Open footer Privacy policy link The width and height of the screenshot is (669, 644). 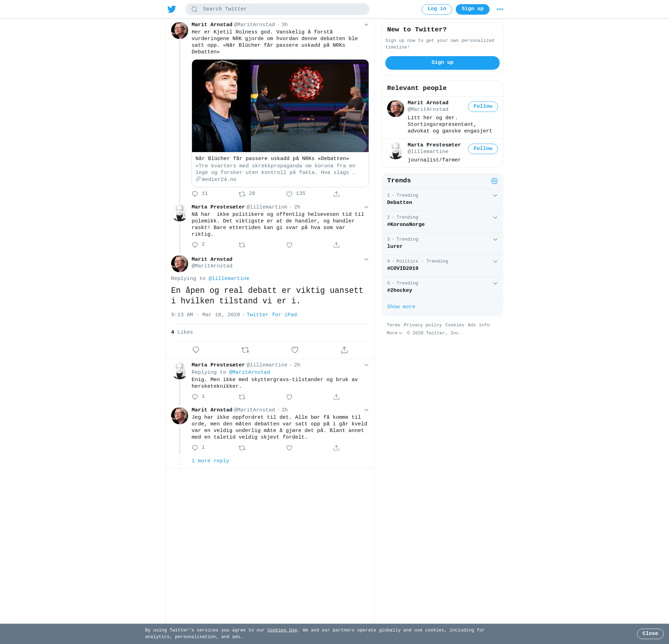coord(423,325)
